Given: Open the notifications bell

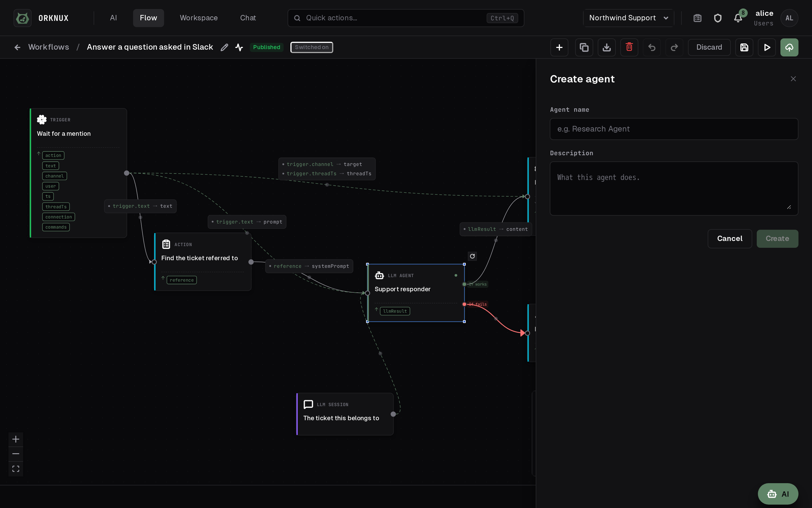Looking at the screenshot, I should 738,18.
